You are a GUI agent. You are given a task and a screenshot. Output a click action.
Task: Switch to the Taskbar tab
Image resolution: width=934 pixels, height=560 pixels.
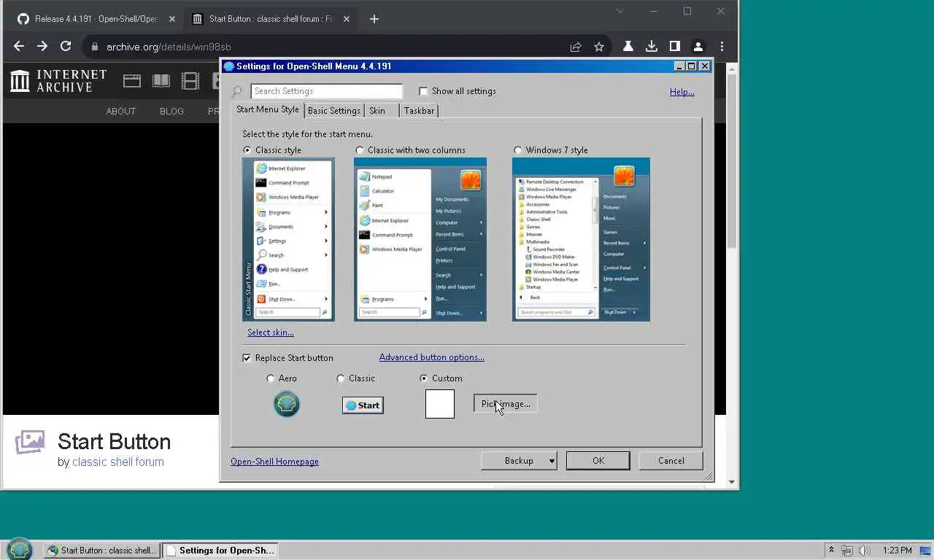click(419, 111)
